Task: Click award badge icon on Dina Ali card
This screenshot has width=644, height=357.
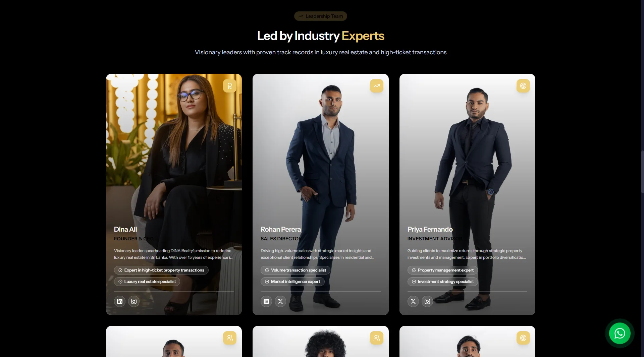Action: pyautogui.click(x=230, y=86)
